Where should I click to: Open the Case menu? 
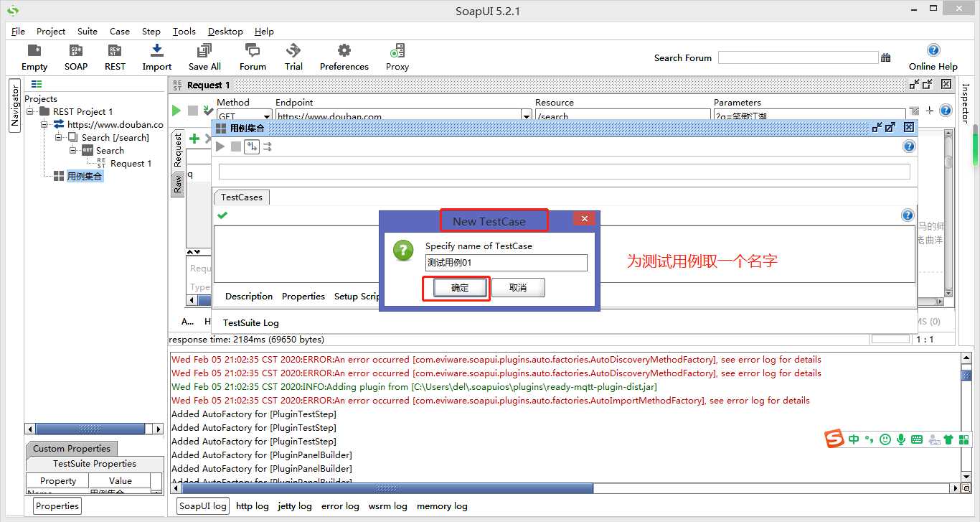pyautogui.click(x=120, y=31)
